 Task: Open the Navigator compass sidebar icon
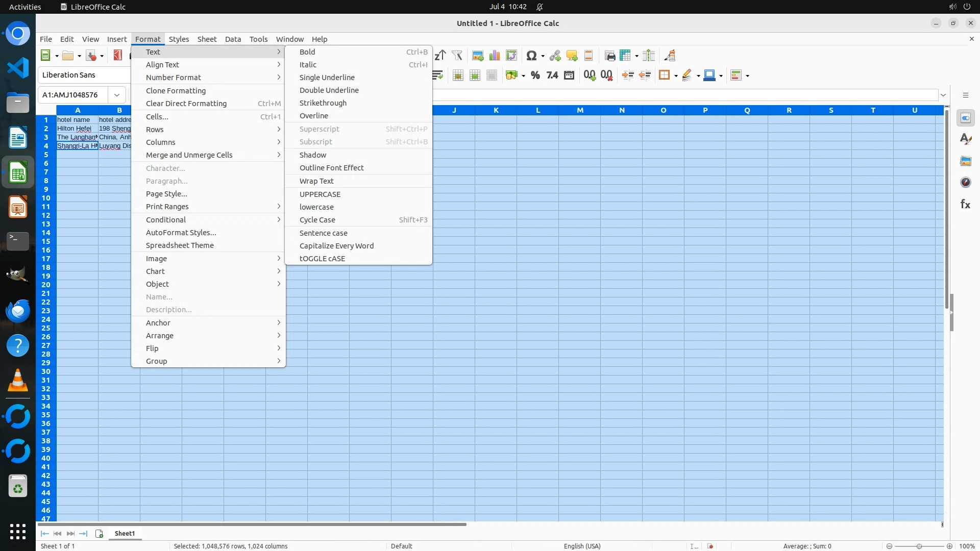(x=965, y=182)
